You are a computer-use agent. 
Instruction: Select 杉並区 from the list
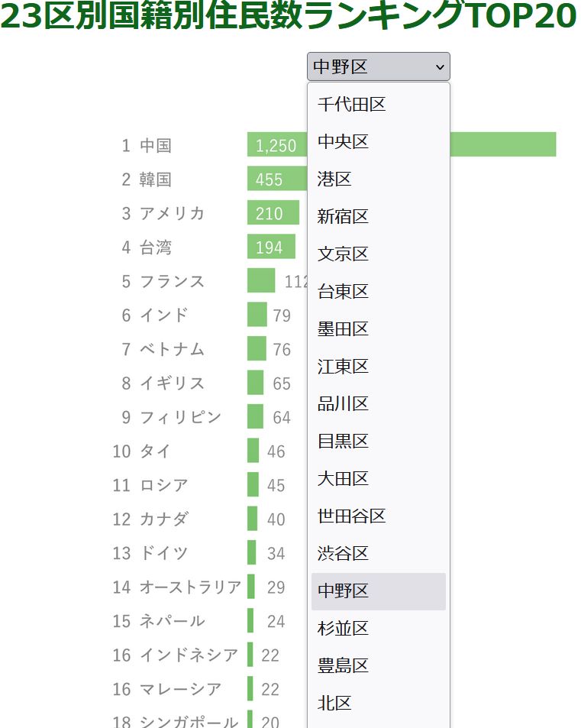tap(378, 629)
